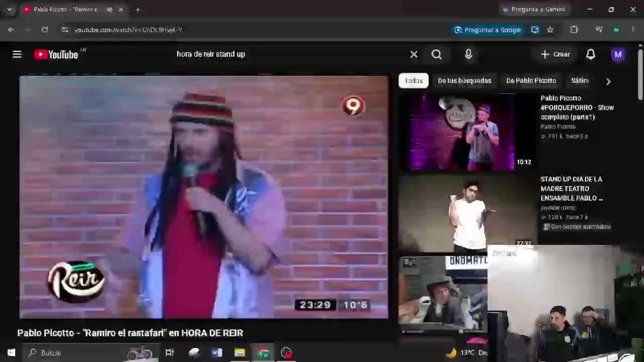Open the Chrome profile avatar

616,30
